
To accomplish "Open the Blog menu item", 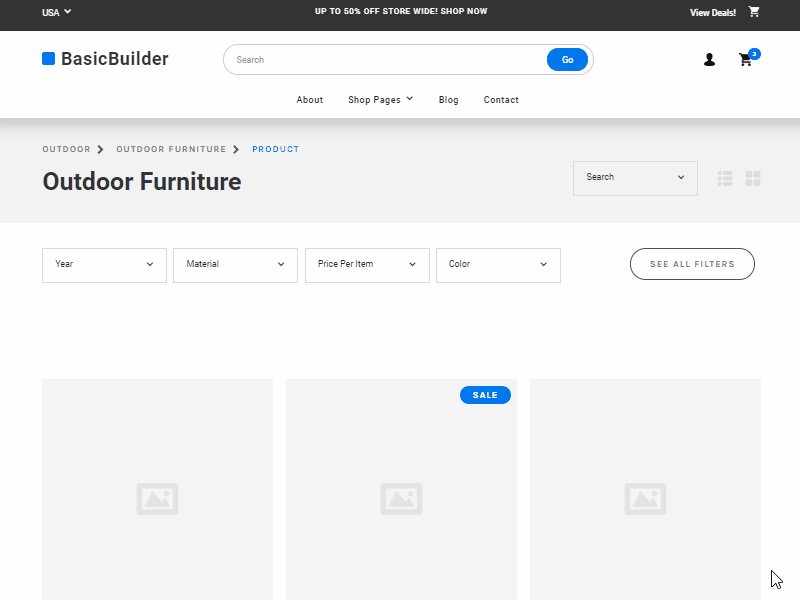I will (x=448, y=99).
